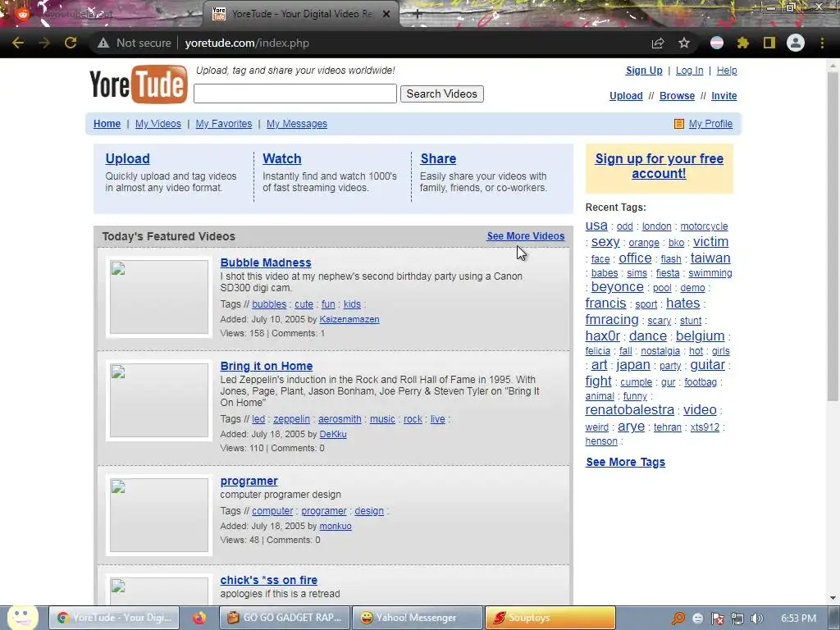The image size is (840, 630).
Task: Click the page vertical scrollbar
Action: (x=833, y=235)
